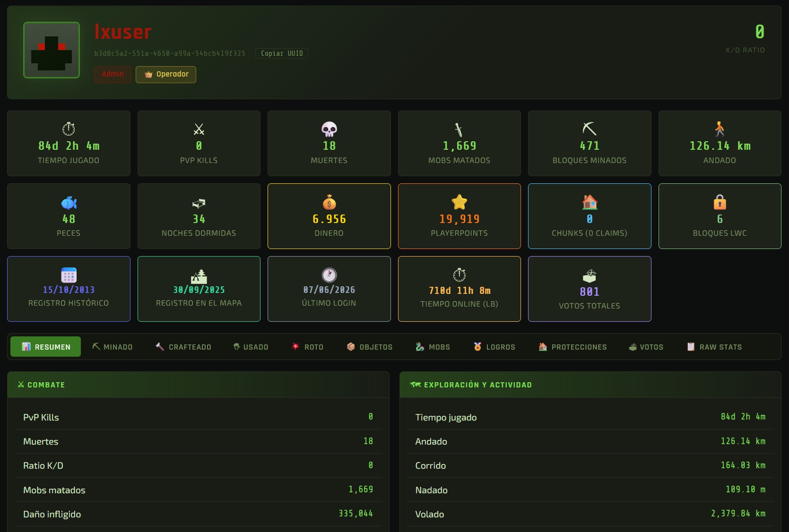Click the ballot box Votos Totales icon
The width and height of the screenshot is (789, 532).
pyautogui.click(x=590, y=276)
